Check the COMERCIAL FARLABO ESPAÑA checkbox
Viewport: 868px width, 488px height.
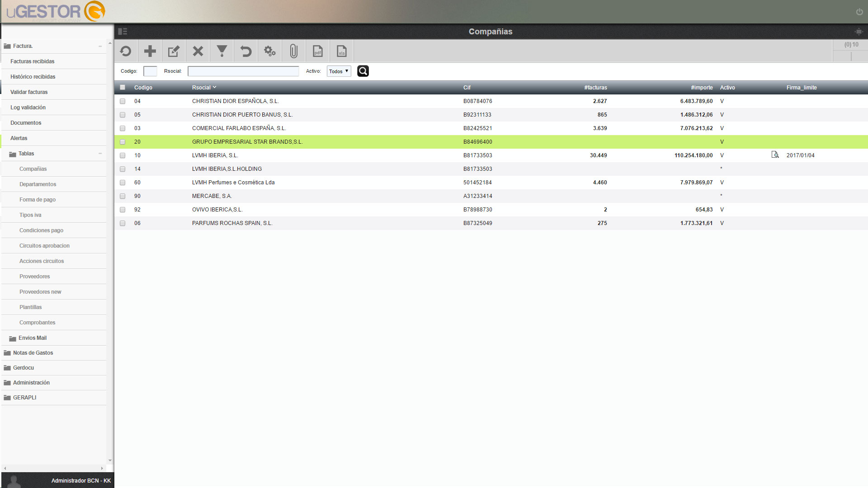tap(123, 128)
